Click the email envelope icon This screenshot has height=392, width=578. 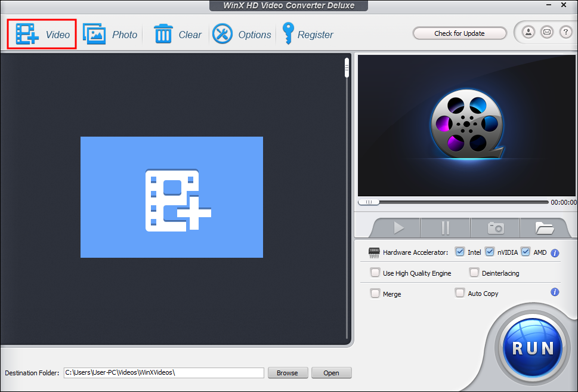click(547, 32)
